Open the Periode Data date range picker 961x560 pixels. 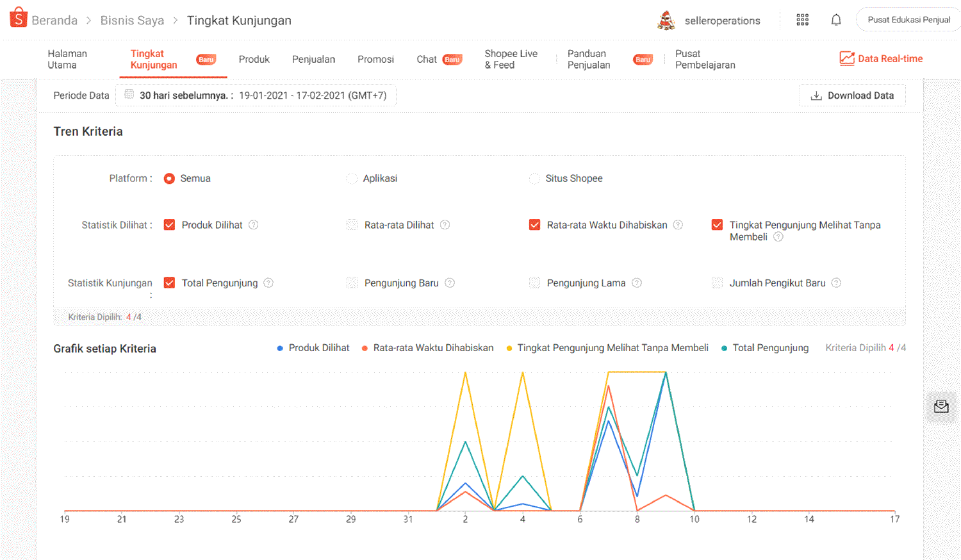pyautogui.click(x=256, y=95)
